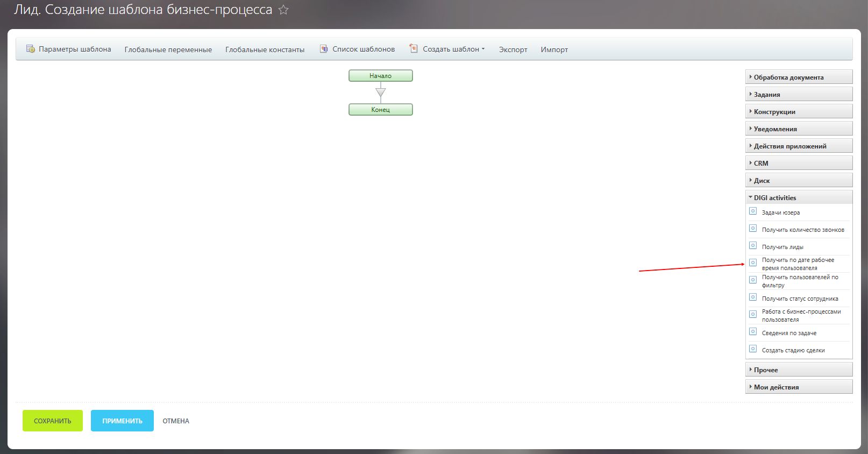Select the Задачи юзера activity text
This screenshot has width=868, height=454.
[780, 212]
